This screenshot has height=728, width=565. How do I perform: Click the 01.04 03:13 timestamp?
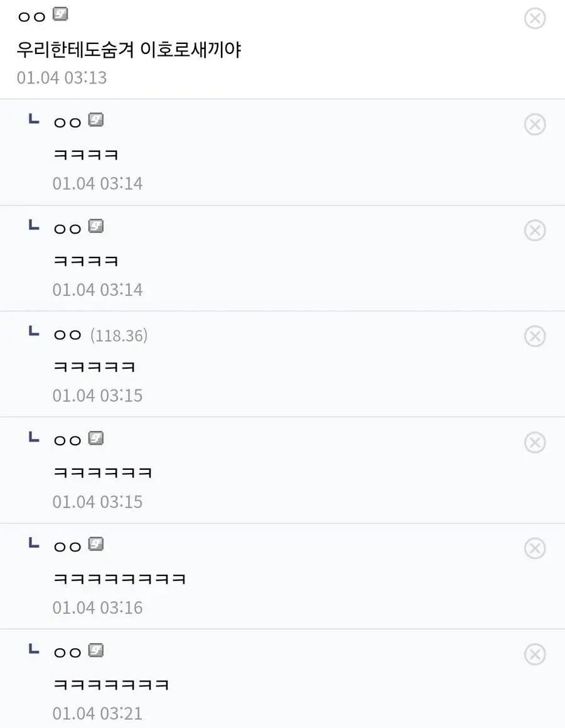(x=62, y=78)
